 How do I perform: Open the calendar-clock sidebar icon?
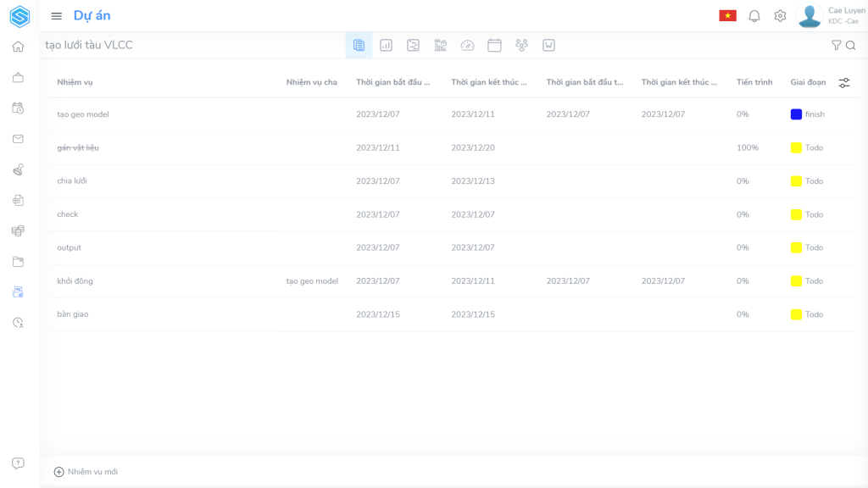click(19, 108)
